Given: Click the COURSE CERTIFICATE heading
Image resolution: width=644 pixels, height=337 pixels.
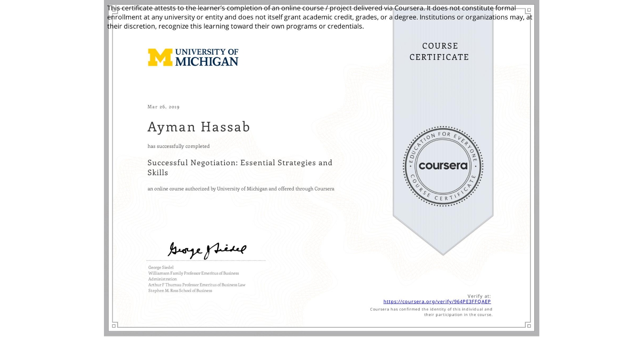Looking at the screenshot, I should tap(439, 51).
